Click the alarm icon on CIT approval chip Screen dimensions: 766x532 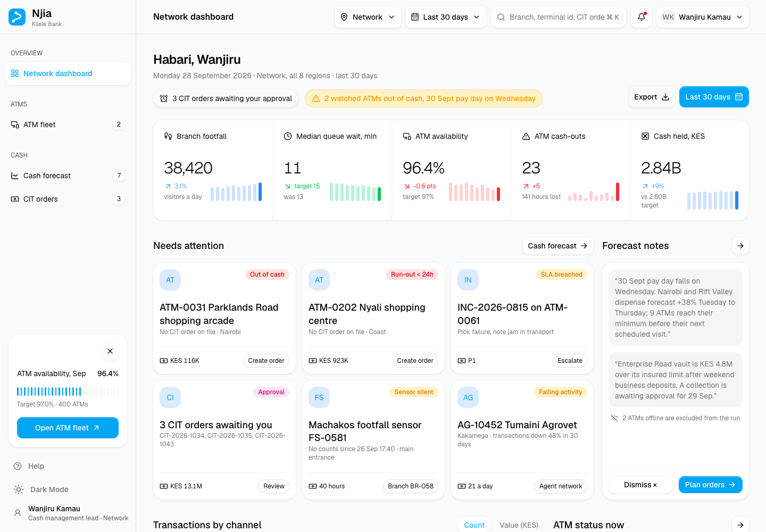pyautogui.click(x=164, y=98)
